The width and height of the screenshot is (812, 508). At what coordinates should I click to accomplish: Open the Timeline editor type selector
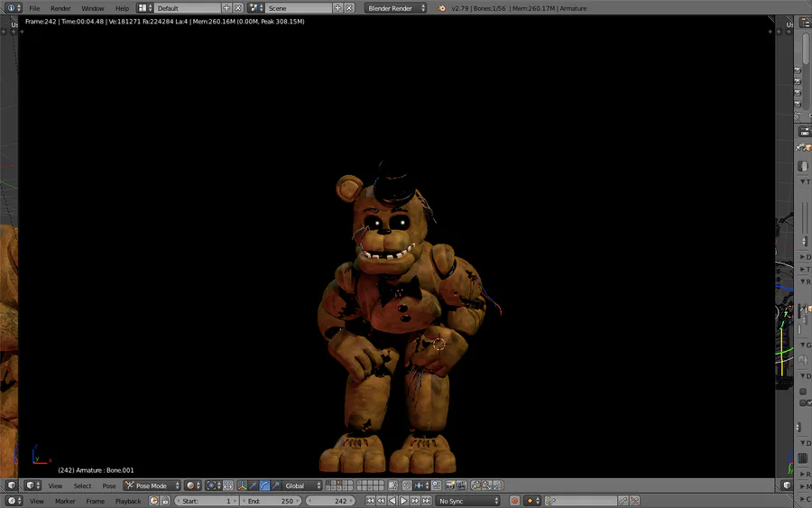(14, 501)
